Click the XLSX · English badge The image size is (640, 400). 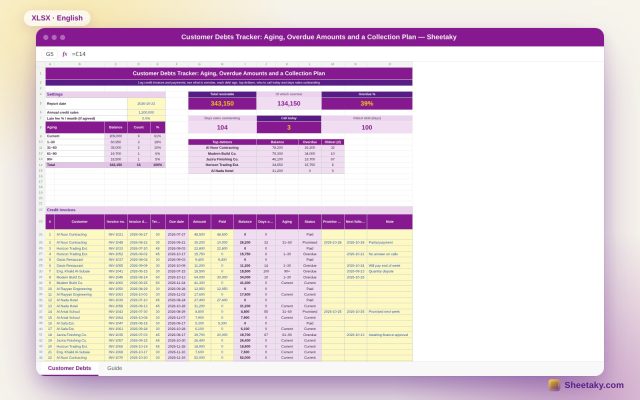coord(57,18)
